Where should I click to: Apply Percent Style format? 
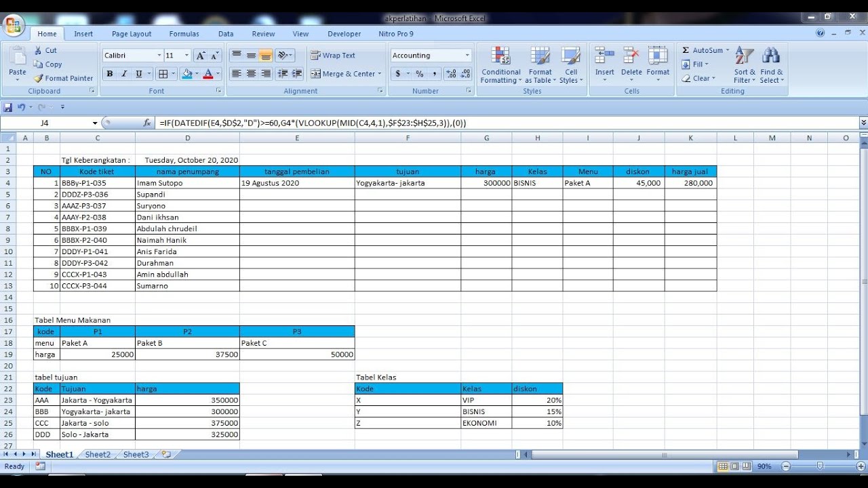[420, 74]
